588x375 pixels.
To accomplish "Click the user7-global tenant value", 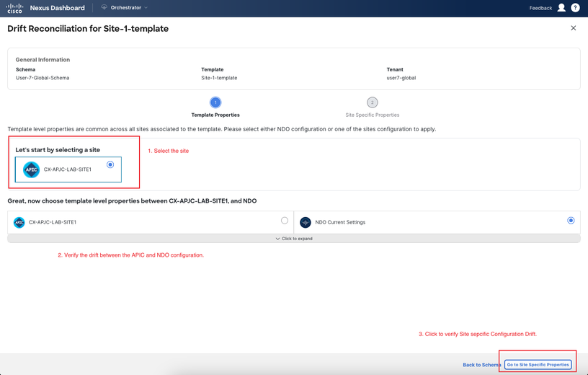I will point(401,78).
